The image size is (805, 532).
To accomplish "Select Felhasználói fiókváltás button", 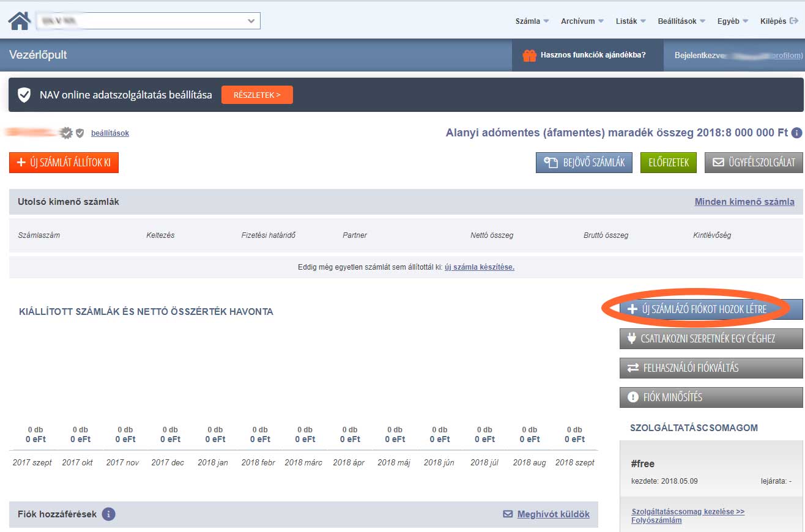I will point(711,368).
